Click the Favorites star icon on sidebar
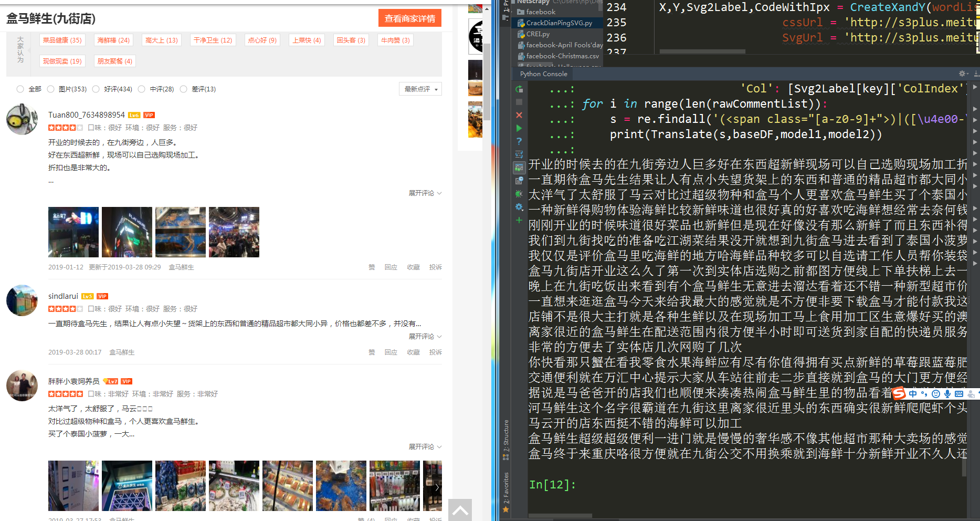Viewport: 980px width, 521px height. (x=506, y=509)
